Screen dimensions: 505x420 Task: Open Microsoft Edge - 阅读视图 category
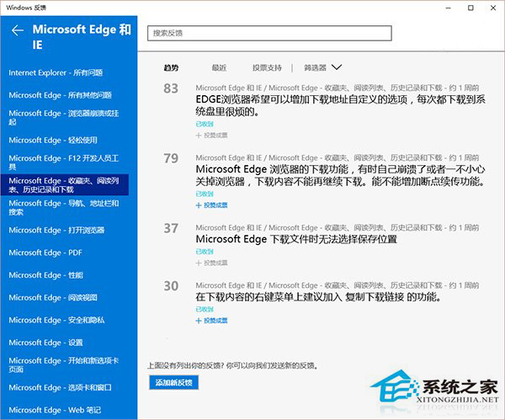coord(53,297)
